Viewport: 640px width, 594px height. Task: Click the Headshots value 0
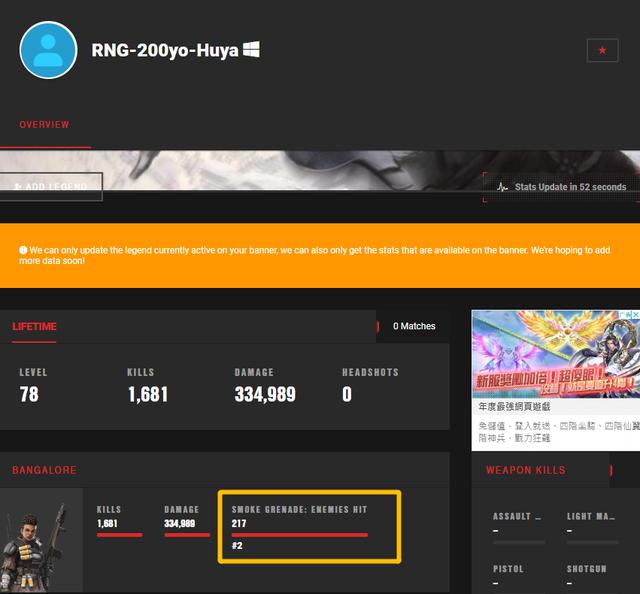pos(347,394)
